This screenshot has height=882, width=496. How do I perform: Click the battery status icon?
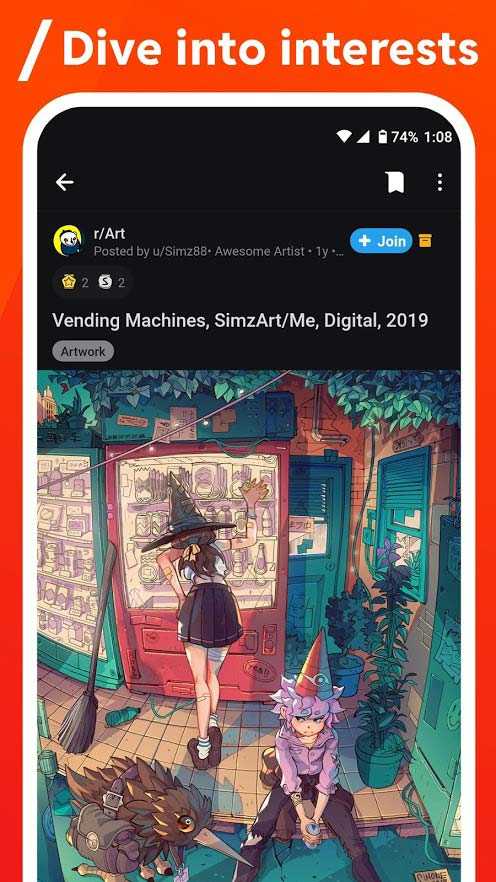click(x=382, y=136)
